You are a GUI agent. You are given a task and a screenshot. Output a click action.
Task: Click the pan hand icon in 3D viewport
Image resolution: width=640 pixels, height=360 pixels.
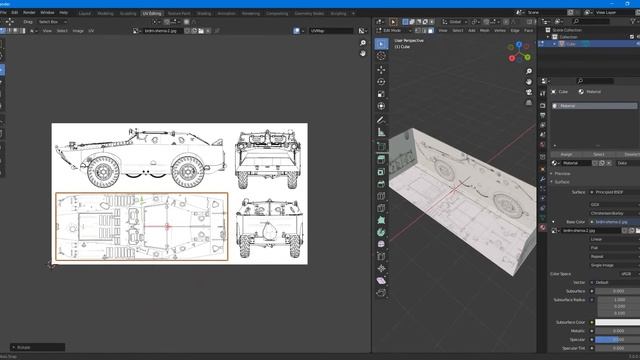529,82
